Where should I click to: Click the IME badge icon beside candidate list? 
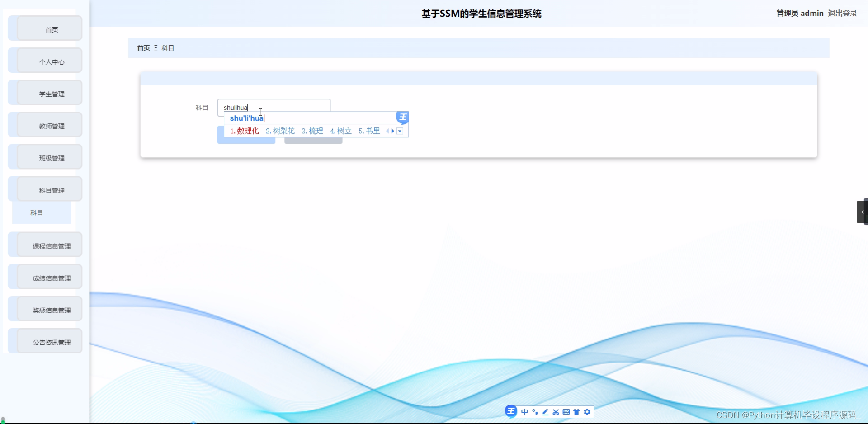pyautogui.click(x=402, y=118)
